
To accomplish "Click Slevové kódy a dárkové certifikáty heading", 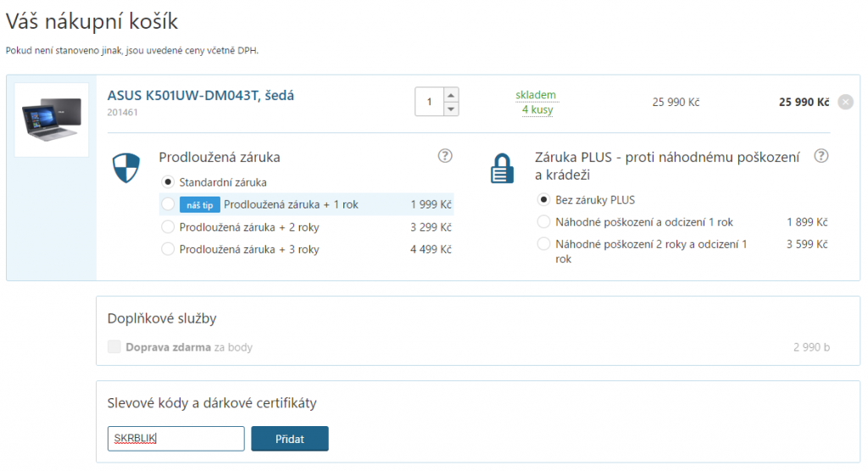I will (x=212, y=403).
